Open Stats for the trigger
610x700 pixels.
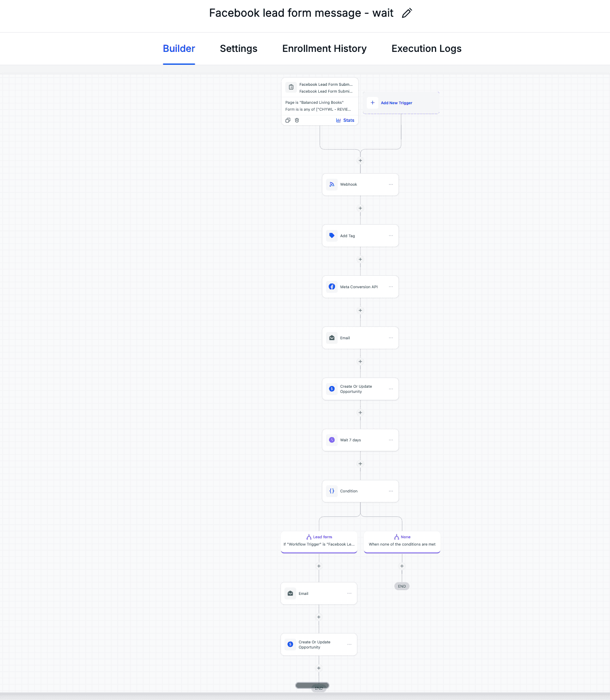point(345,120)
